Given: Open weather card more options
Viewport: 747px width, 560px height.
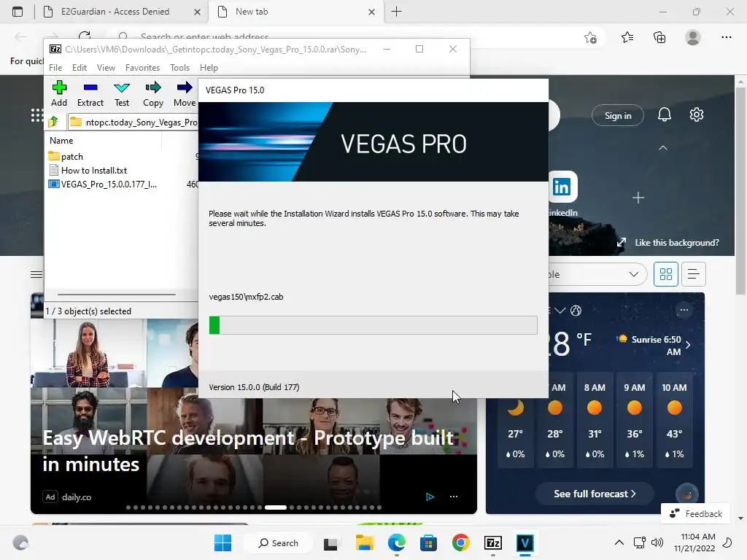Looking at the screenshot, I should point(684,310).
